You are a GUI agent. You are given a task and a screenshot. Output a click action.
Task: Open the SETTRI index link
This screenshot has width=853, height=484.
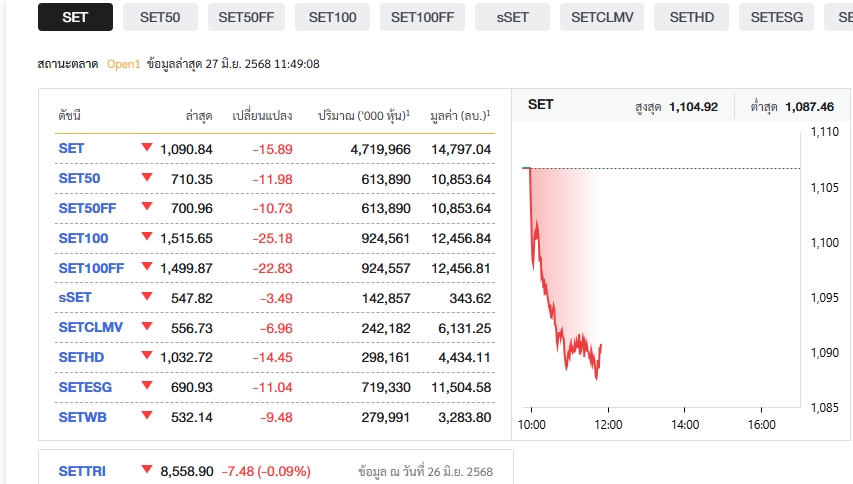click(82, 470)
